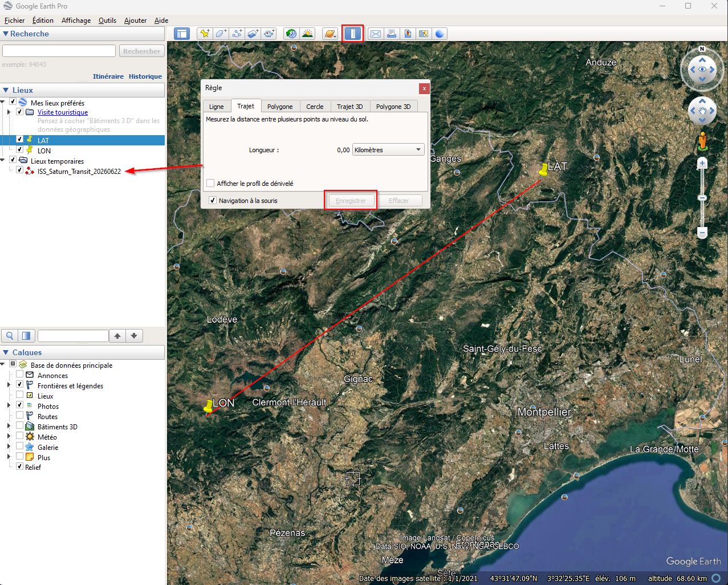
Task: Toggle Mes lieux préférés checkbox
Action: coord(13,102)
